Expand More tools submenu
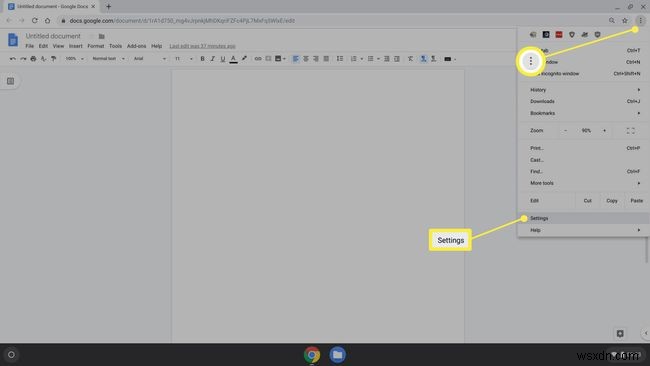The width and height of the screenshot is (650, 366). pyautogui.click(x=584, y=183)
